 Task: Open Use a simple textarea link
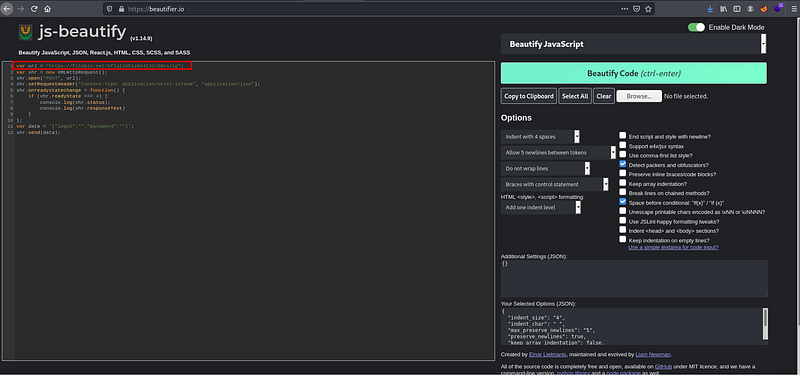[x=673, y=247]
